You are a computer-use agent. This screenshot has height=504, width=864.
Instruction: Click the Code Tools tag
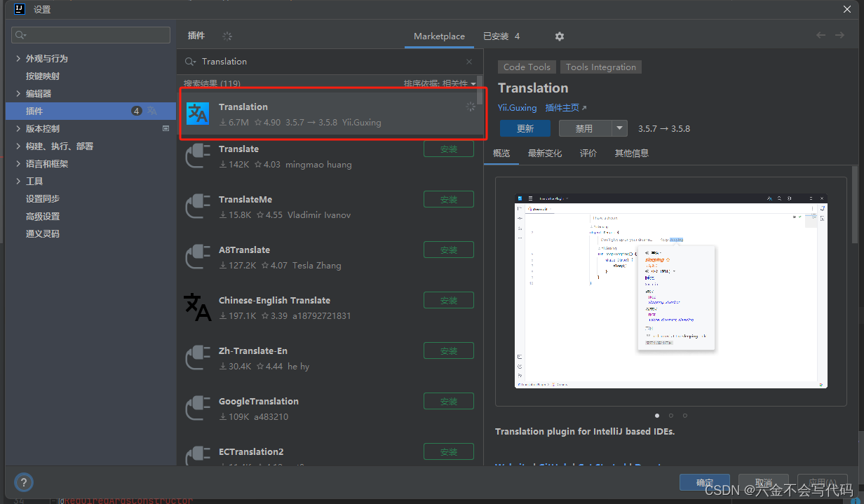tap(527, 67)
